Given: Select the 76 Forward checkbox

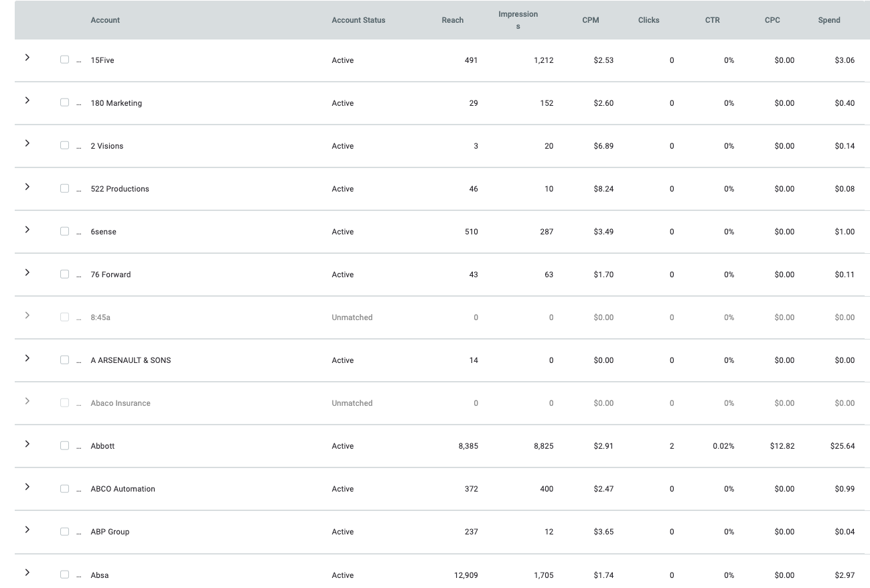Looking at the screenshot, I should [x=64, y=274].
